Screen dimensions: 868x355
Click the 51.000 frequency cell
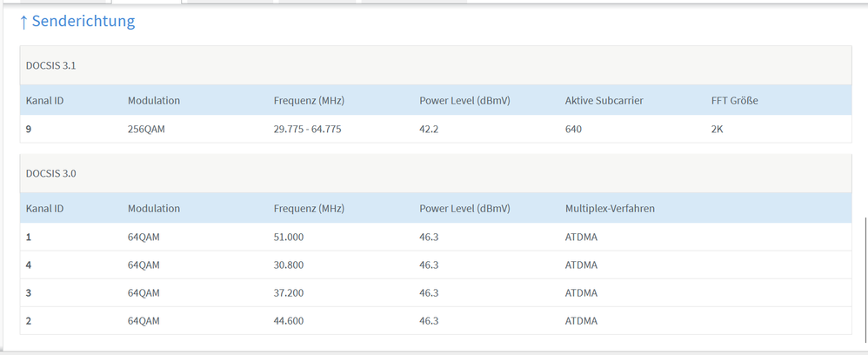pos(288,237)
